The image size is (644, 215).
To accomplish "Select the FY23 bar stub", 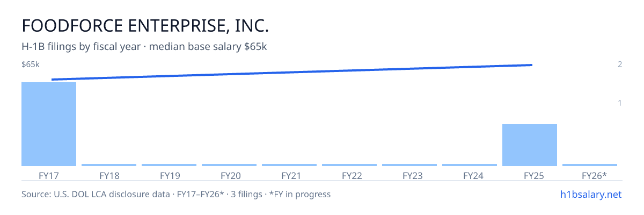I will [409, 165].
